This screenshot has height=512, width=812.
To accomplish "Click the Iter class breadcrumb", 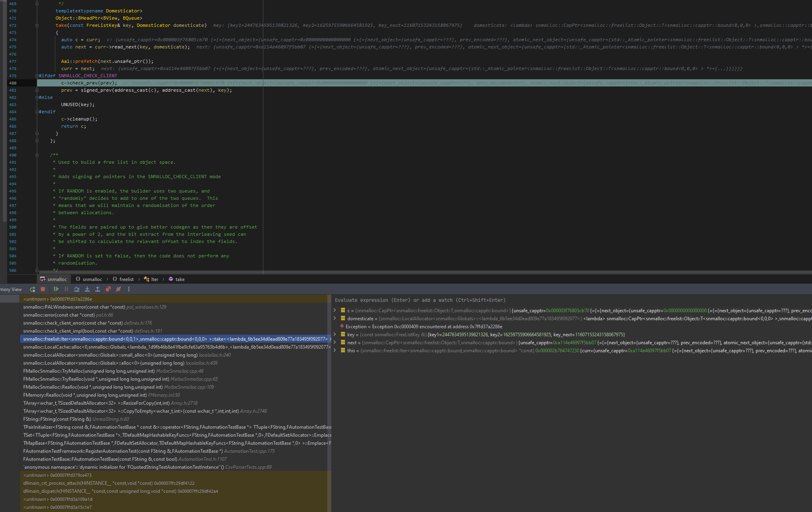I will pyautogui.click(x=151, y=279).
